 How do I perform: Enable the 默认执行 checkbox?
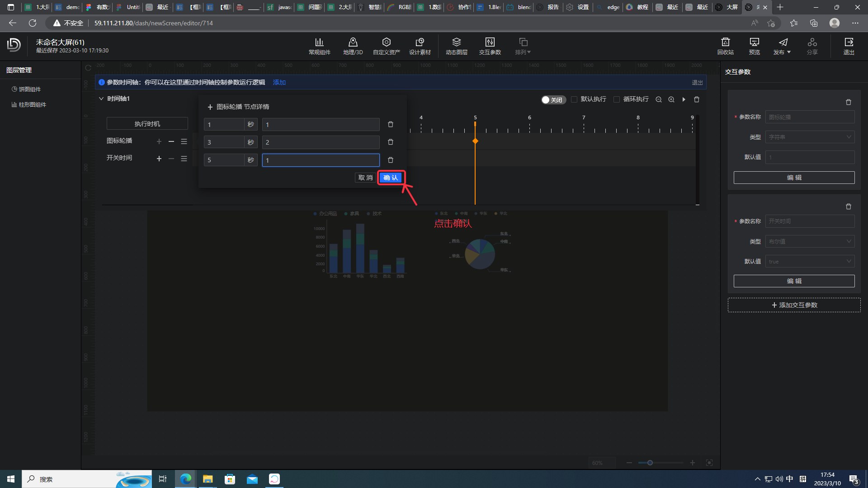tap(574, 99)
